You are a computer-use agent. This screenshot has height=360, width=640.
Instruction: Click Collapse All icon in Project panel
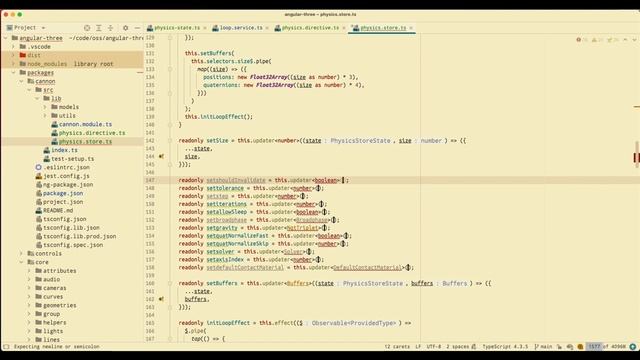point(110,28)
